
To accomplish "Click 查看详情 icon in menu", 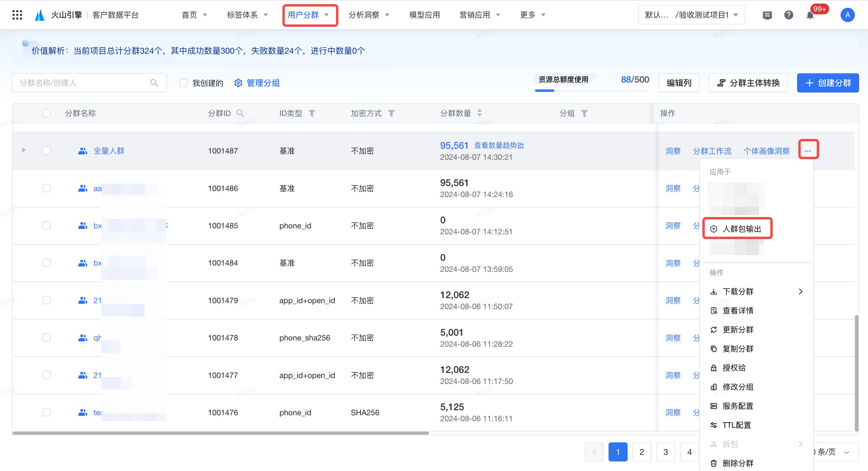I will click(713, 311).
